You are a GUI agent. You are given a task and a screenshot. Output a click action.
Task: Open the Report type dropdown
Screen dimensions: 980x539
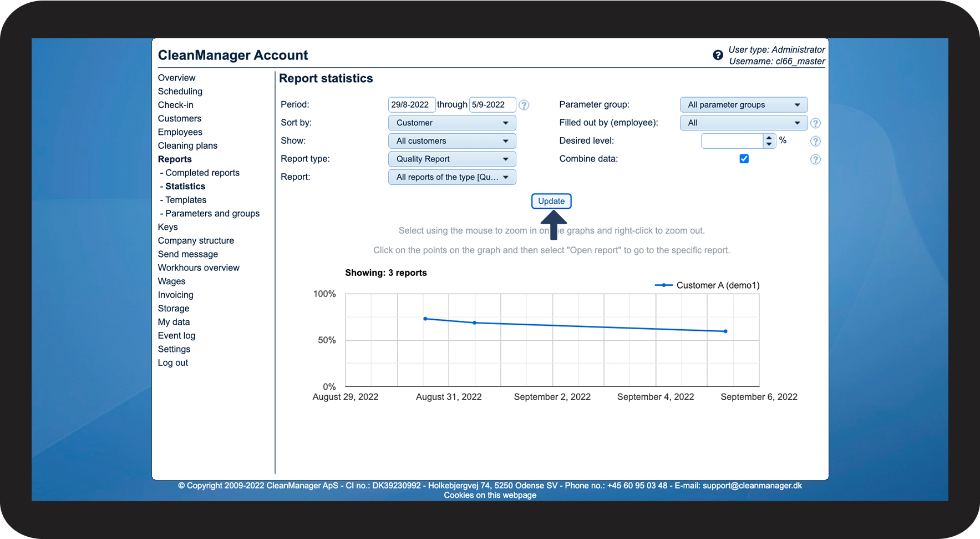click(452, 159)
